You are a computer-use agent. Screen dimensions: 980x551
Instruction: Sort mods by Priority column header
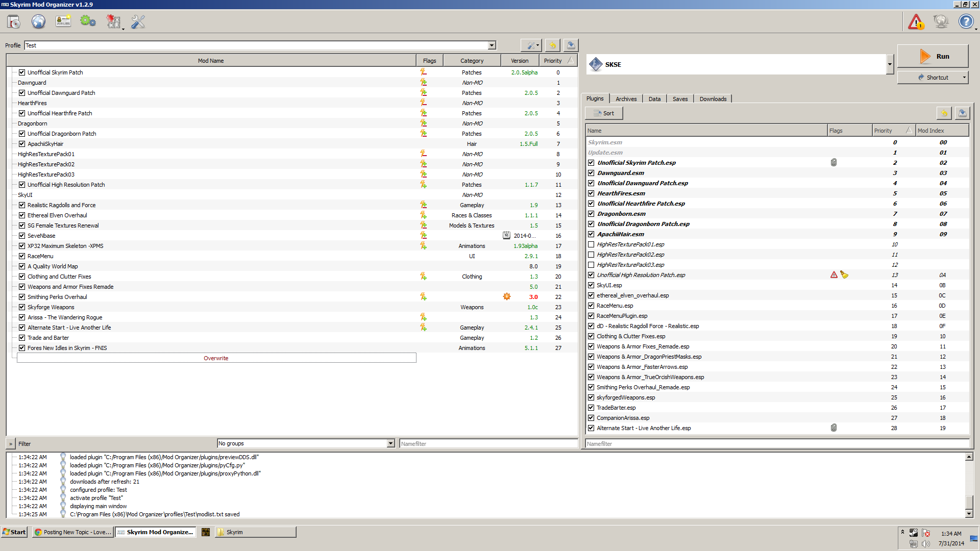(558, 61)
